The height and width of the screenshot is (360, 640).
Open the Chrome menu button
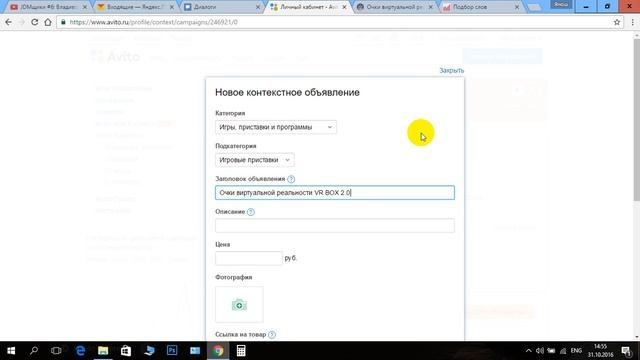[x=632, y=22]
